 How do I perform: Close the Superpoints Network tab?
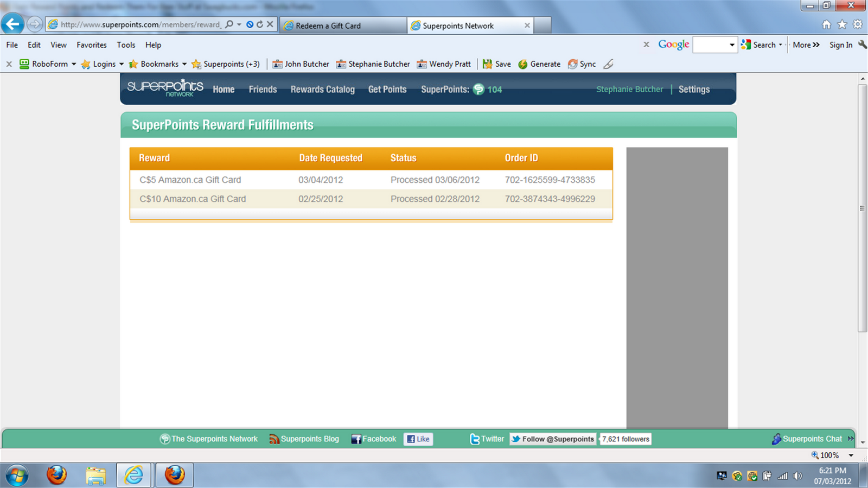527,26
